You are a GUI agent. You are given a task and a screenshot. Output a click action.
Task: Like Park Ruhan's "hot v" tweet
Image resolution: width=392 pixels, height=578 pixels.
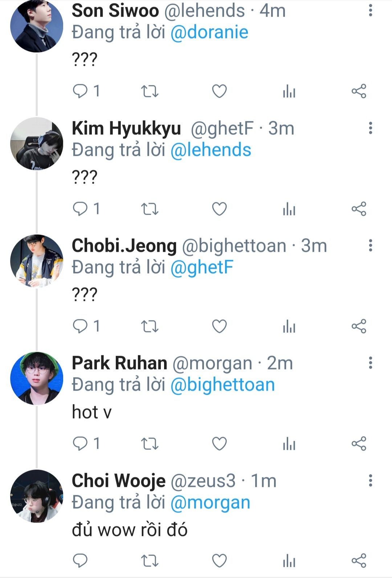(219, 444)
